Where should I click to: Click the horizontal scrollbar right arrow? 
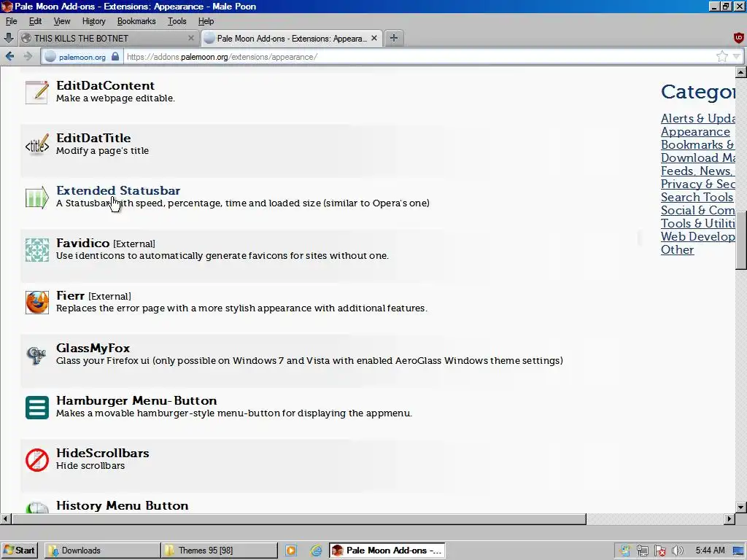click(729, 519)
